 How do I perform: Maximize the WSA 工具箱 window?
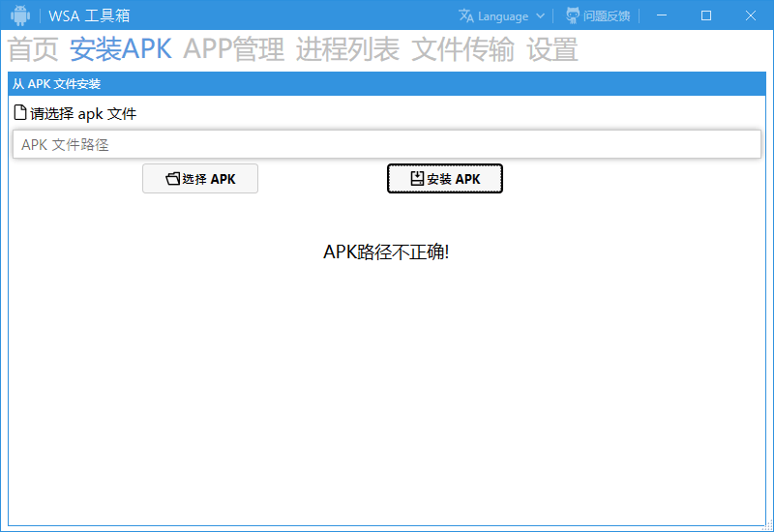pos(706,15)
